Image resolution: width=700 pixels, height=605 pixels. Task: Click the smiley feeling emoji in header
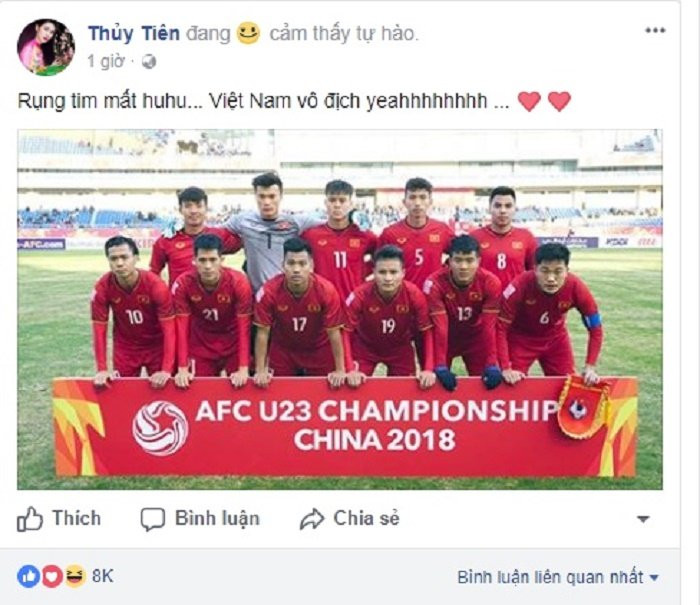coord(248,33)
